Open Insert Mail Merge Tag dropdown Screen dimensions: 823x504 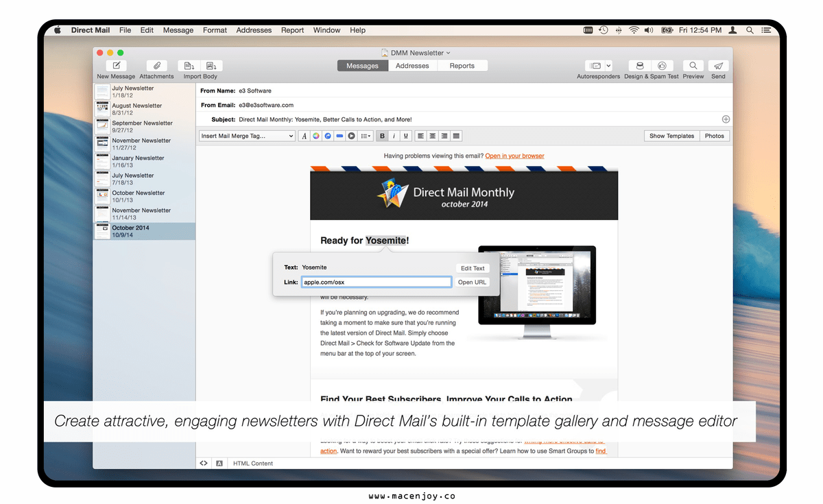tap(247, 136)
